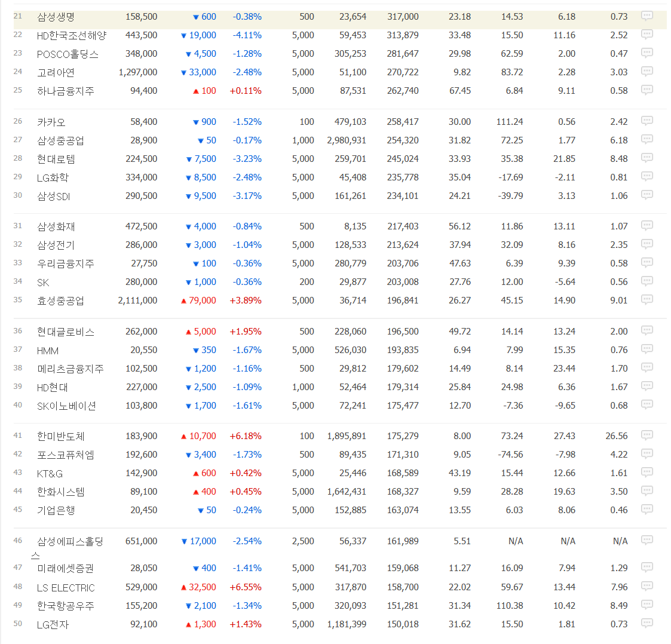Open the KT&G stock link

click(x=50, y=473)
